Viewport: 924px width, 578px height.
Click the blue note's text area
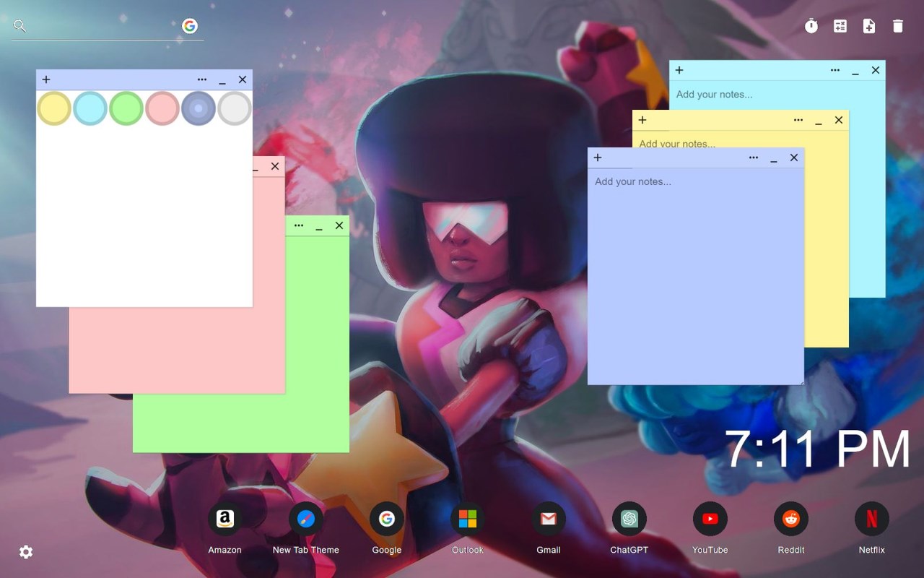click(x=696, y=276)
